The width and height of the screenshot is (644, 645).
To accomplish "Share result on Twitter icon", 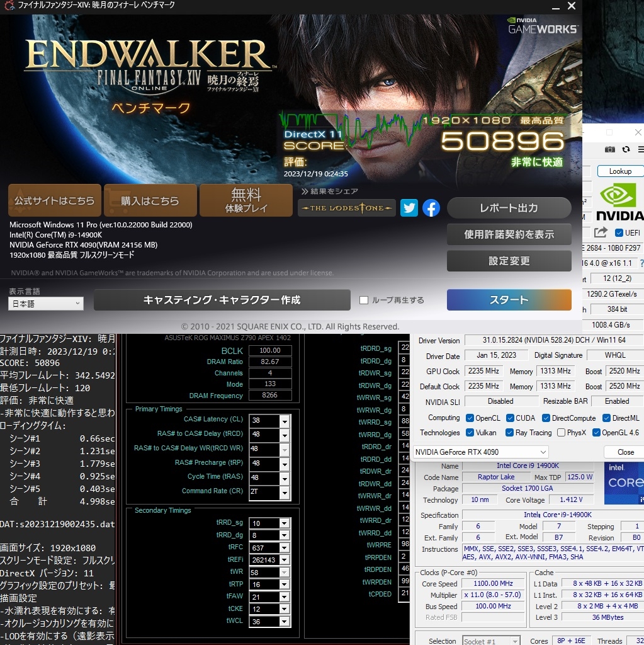I will coord(409,208).
